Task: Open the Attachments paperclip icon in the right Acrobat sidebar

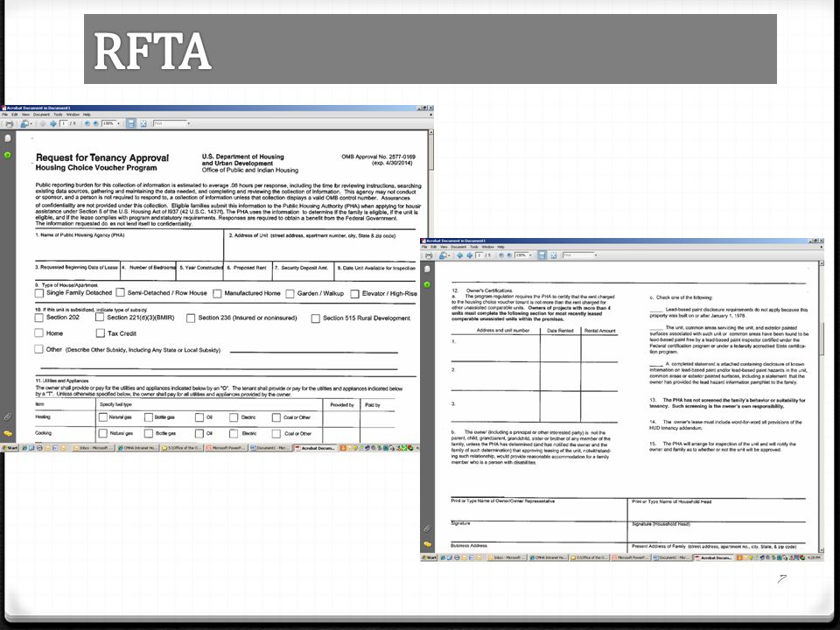Action: 427,528
